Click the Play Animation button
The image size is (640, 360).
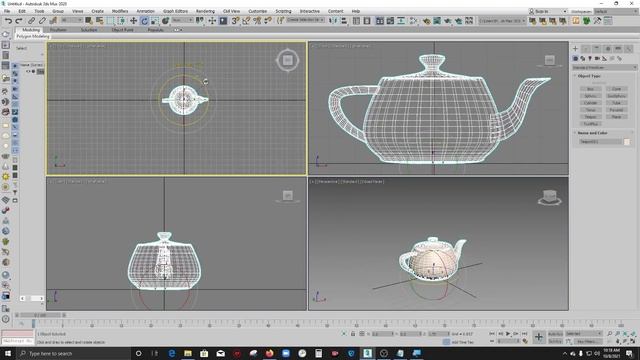coord(508,334)
